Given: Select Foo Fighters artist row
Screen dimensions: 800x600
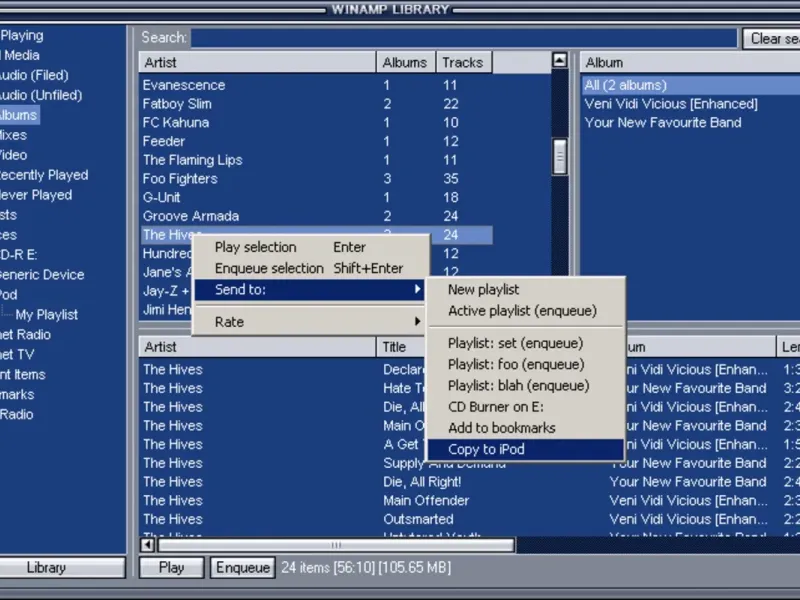Looking at the screenshot, I should (x=315, y=179).
